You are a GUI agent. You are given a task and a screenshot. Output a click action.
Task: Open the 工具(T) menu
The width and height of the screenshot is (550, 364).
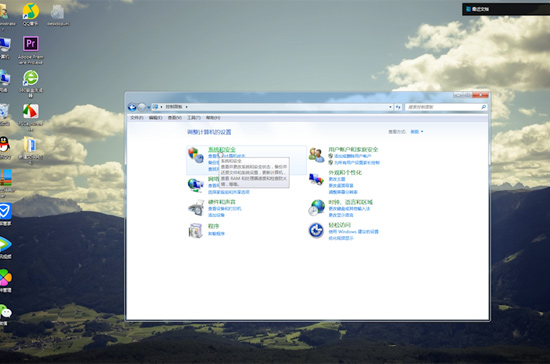(194, 118)
